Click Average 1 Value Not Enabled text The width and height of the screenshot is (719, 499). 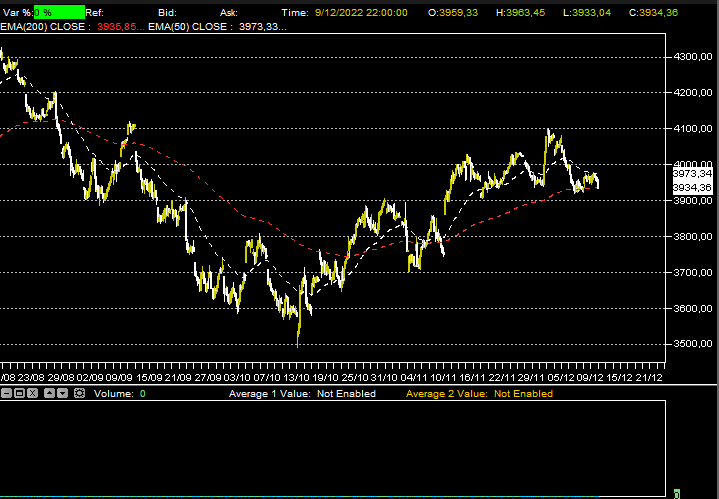[x=302, y=394]
